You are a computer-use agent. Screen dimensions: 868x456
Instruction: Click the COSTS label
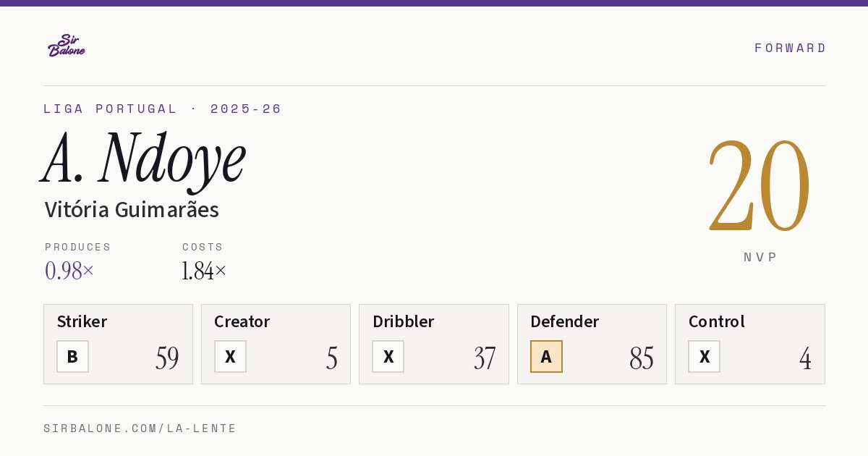[203, 247]
